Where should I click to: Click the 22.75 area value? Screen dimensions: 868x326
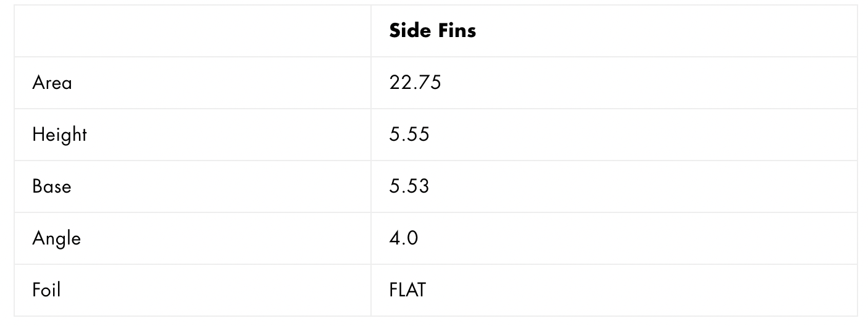(x=415, y=83)
